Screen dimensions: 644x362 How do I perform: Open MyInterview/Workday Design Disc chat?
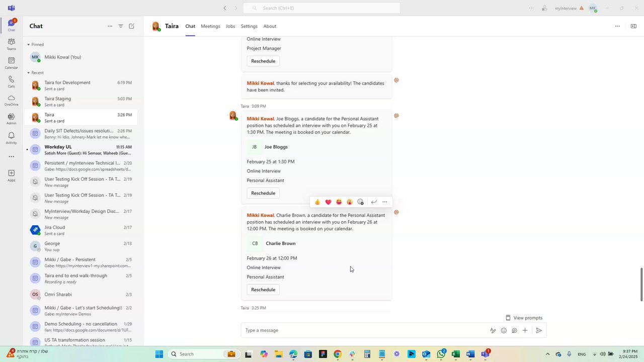[80, 214]
